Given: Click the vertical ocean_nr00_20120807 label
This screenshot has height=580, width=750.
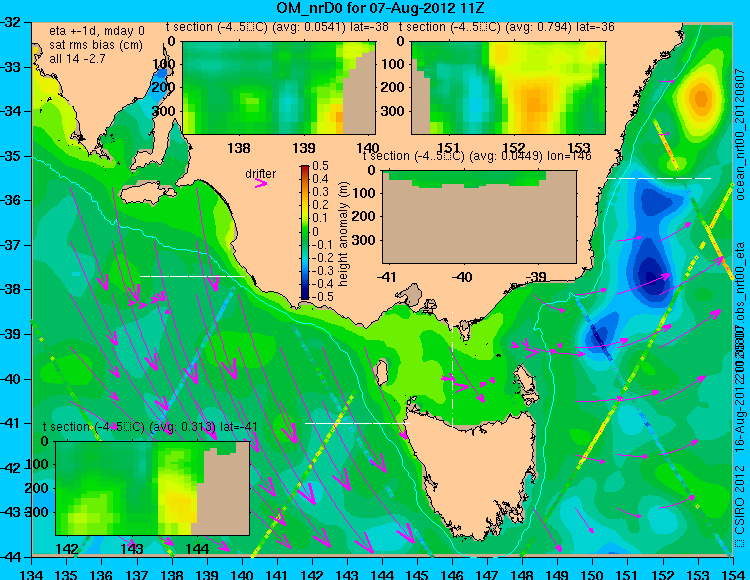Looking at the screenshot, I should coord(740,134).
